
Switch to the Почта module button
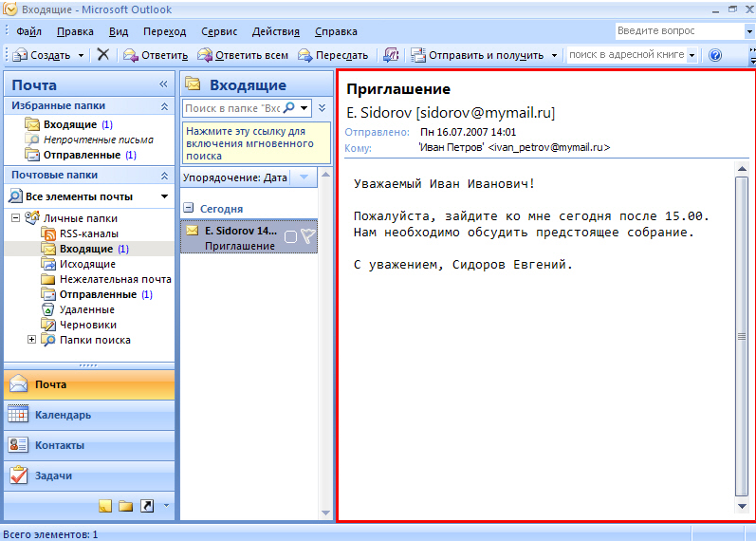(89, 384)
